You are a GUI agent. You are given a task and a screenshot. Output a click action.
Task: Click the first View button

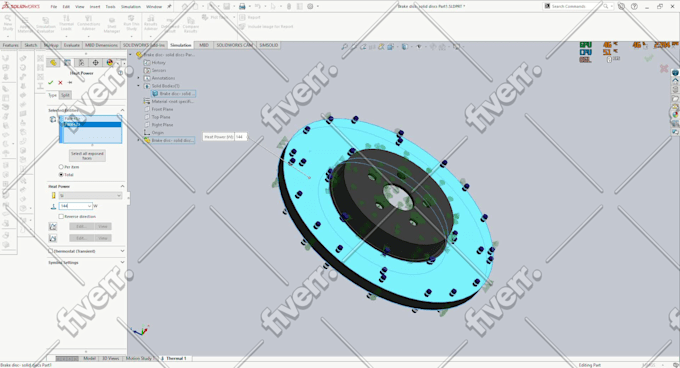tap(102, 226)
